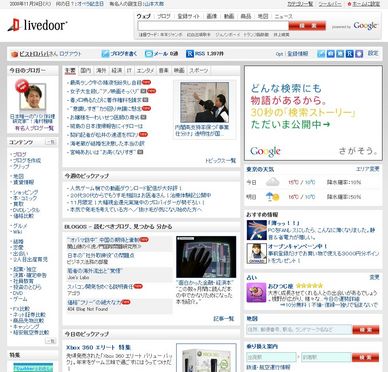Click the 出発駅 departure station input

pyautogui.click(x=271, y=357)
